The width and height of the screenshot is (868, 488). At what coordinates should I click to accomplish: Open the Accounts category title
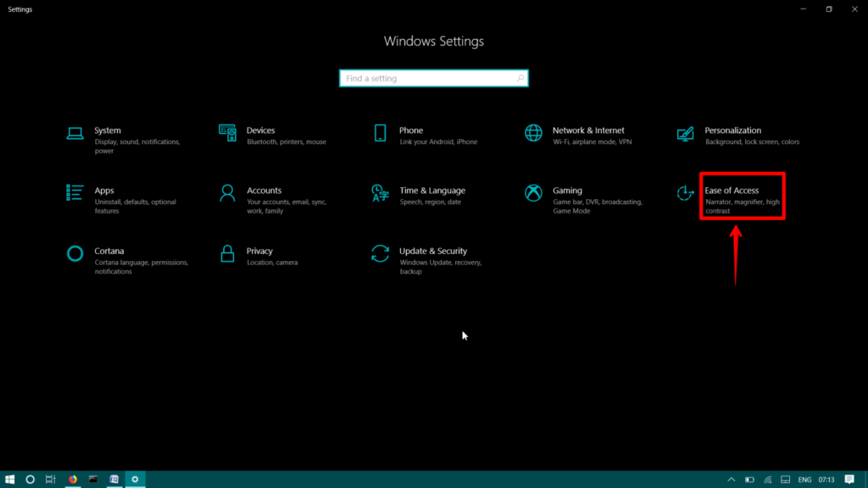point(264,191)
